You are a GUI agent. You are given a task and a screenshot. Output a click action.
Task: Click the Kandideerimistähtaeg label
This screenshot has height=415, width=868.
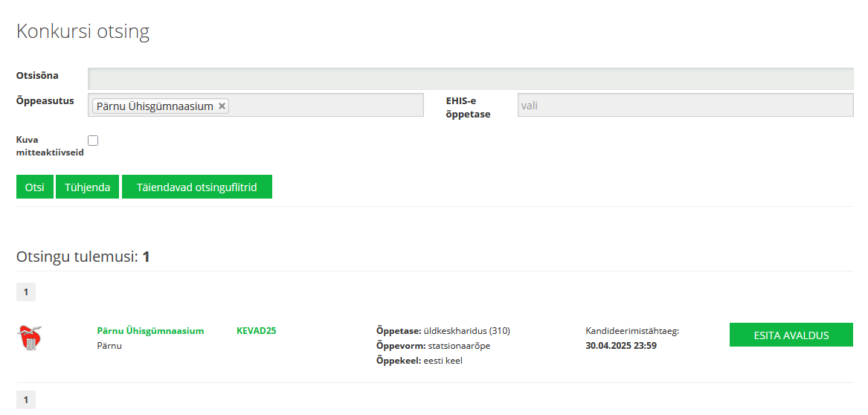coord(632,331)
